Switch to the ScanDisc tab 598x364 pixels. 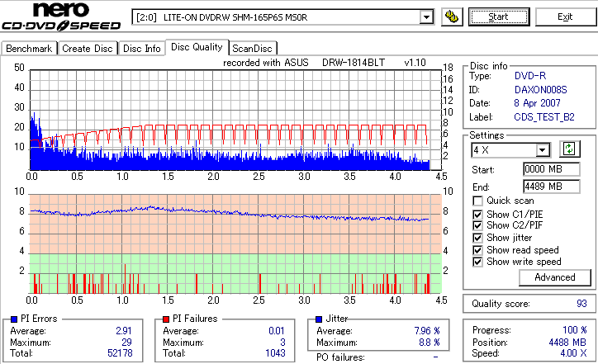coord(252,49)
